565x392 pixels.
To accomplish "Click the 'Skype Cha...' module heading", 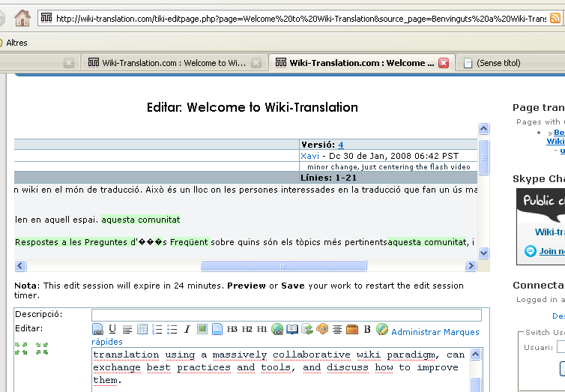I will pyautogui.click(x=539, y=178).
